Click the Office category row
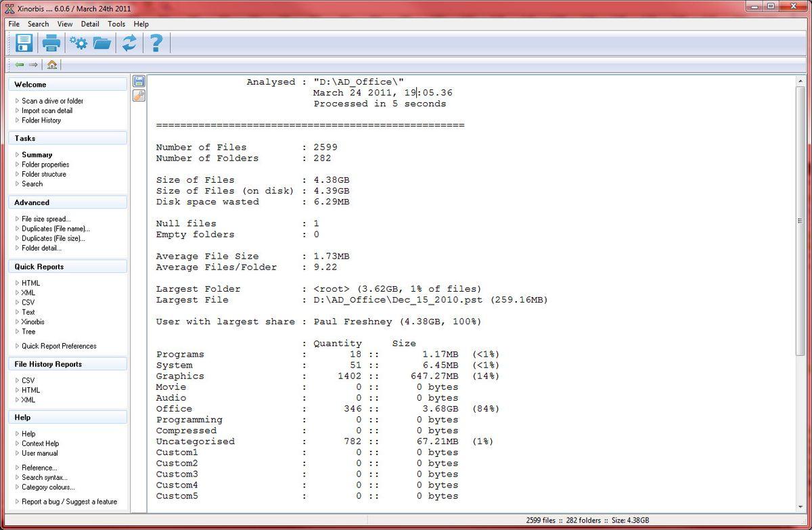The image size is (812, 530). 328,409
